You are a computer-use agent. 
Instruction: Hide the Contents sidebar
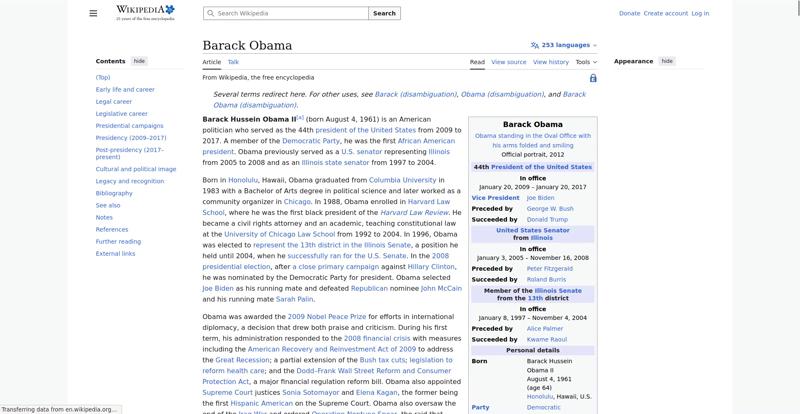point(139,61)
